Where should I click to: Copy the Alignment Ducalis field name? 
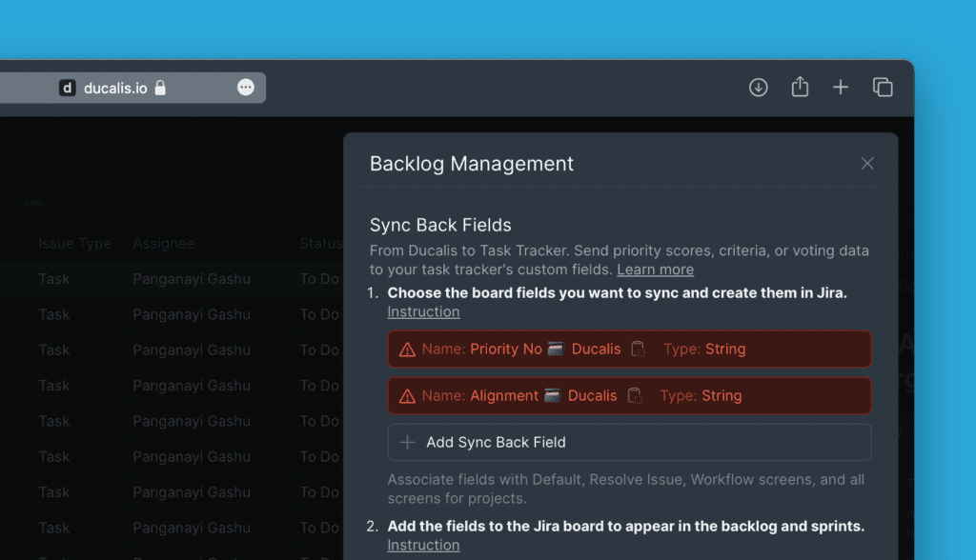(634, 396)
